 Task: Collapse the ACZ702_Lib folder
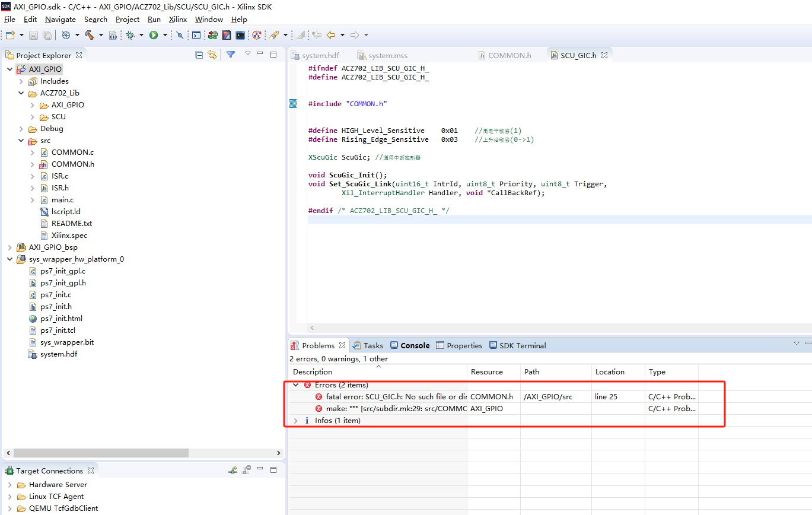point(21,93)
